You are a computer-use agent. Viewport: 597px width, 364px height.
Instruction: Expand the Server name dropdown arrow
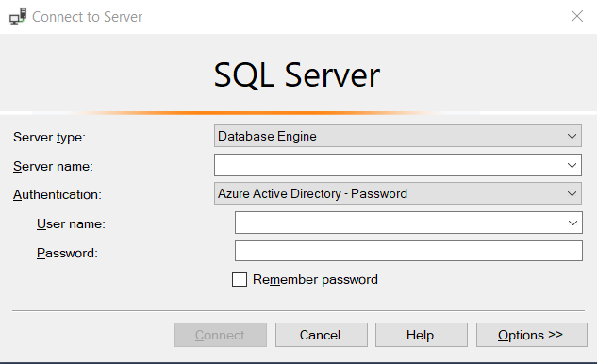point(572,165)
